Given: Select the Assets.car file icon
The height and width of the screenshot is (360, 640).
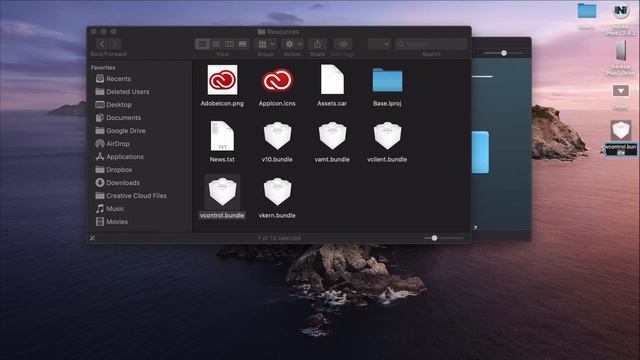Looking at the screenshot, I should tap(332, 80).
